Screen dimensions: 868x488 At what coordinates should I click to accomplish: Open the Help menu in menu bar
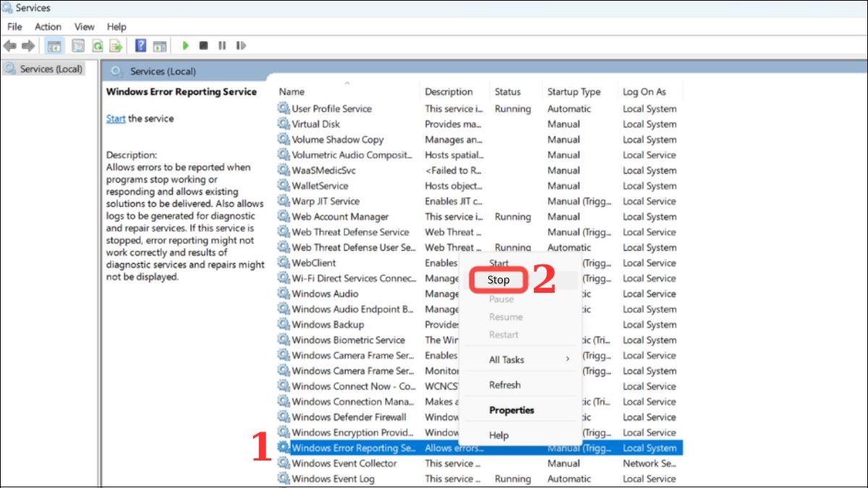pos(116,27)
